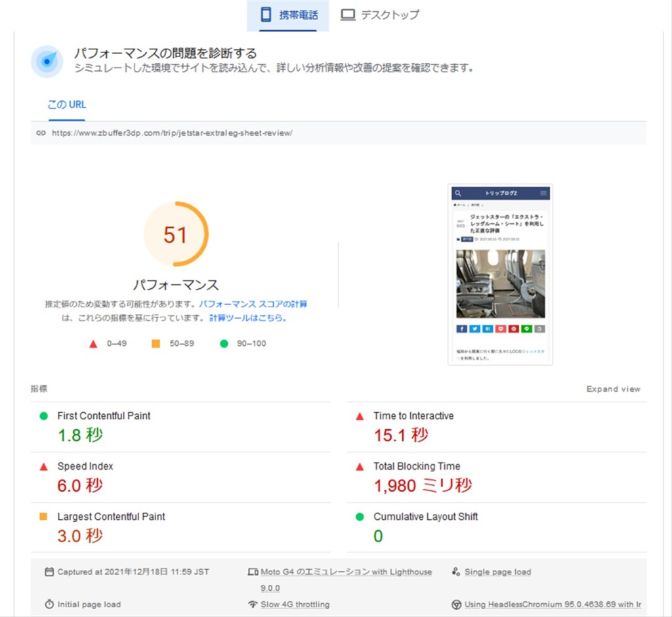Click the First Contentful Paint label
Viewport: 672px width, 617px height.
tap(104, 416)
